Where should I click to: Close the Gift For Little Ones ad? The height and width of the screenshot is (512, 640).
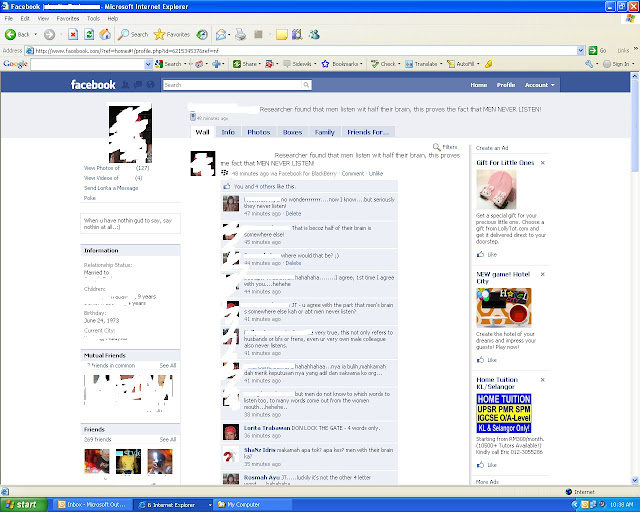point(542,163)
